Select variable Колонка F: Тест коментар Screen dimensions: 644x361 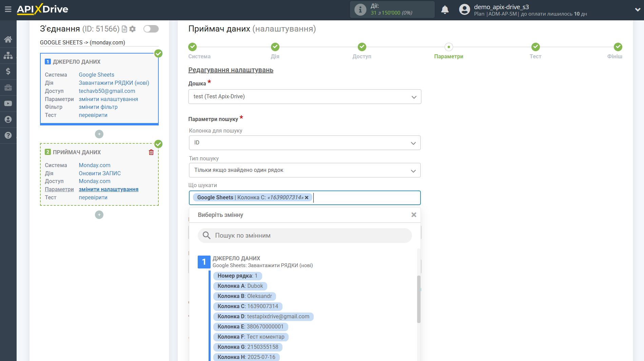point(251,337)
